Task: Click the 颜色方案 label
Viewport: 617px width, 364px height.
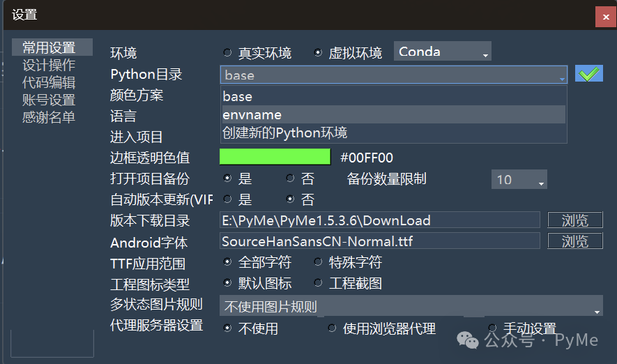Action: pyautogui.click(x=137, y=95)
